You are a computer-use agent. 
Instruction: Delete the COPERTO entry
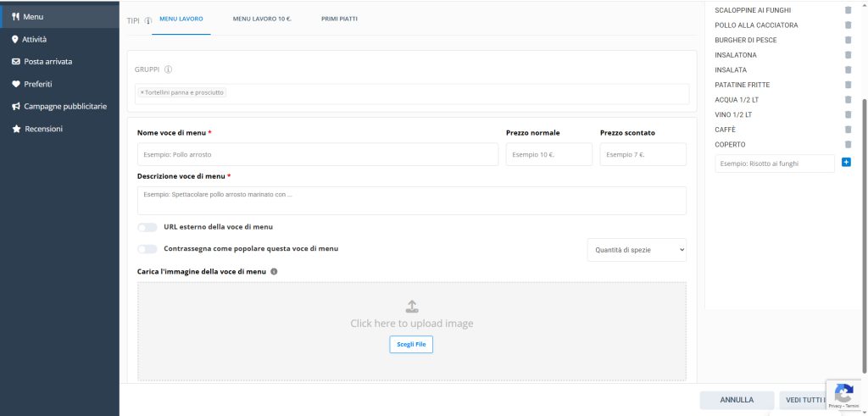[848, 145]
